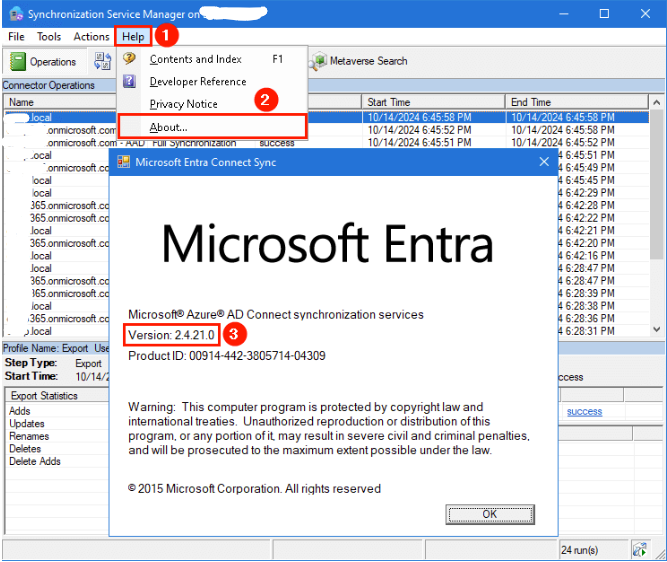Click the Developer Reference book icon
Screen dimensions: 667x562
pyautogui.click(x=129, y=80)
